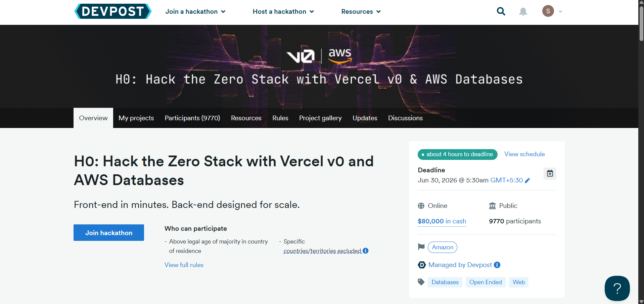This screenshot has height=304, width=644.
Task: Open the Updates tab
Action: (x=365, y=118)
